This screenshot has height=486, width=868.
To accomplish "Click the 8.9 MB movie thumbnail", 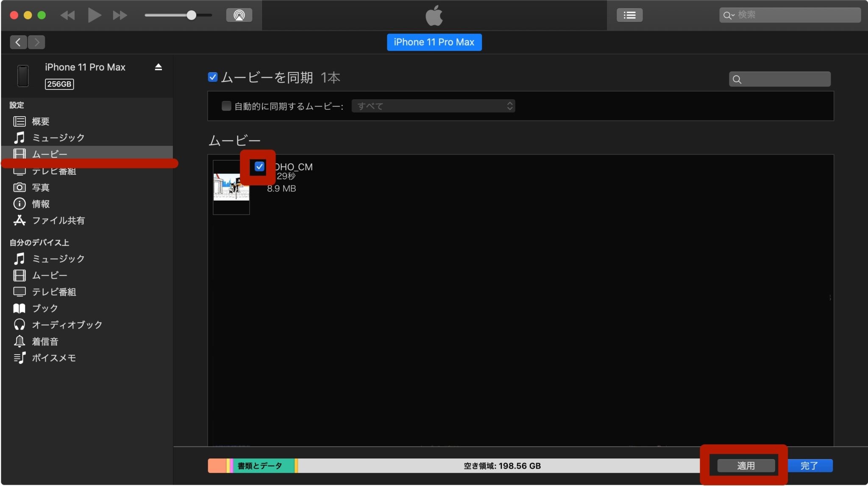I will click(231, 187).
